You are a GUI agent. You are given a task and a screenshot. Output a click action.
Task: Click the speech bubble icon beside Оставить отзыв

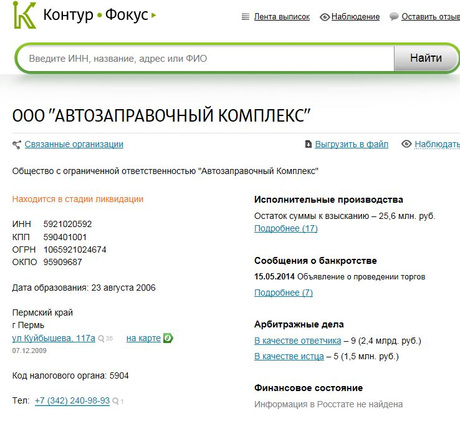click(394, 16)
